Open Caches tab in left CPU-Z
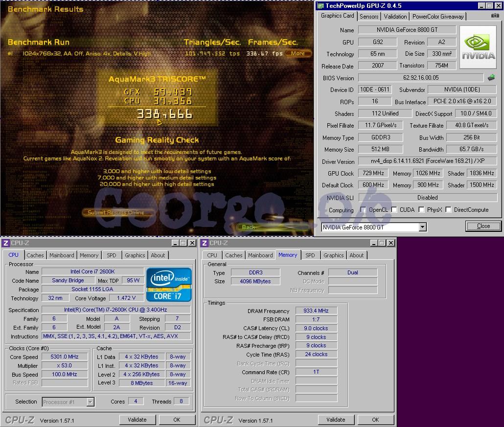Viewport: 504px width, 427px height. coord(35,255)
